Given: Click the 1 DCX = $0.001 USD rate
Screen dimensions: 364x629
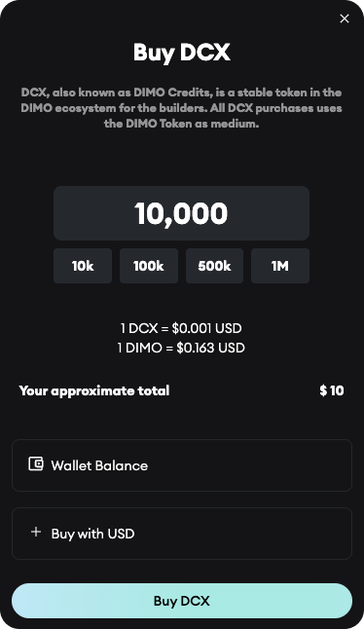Looking at the screenshot, I should 181,328.
